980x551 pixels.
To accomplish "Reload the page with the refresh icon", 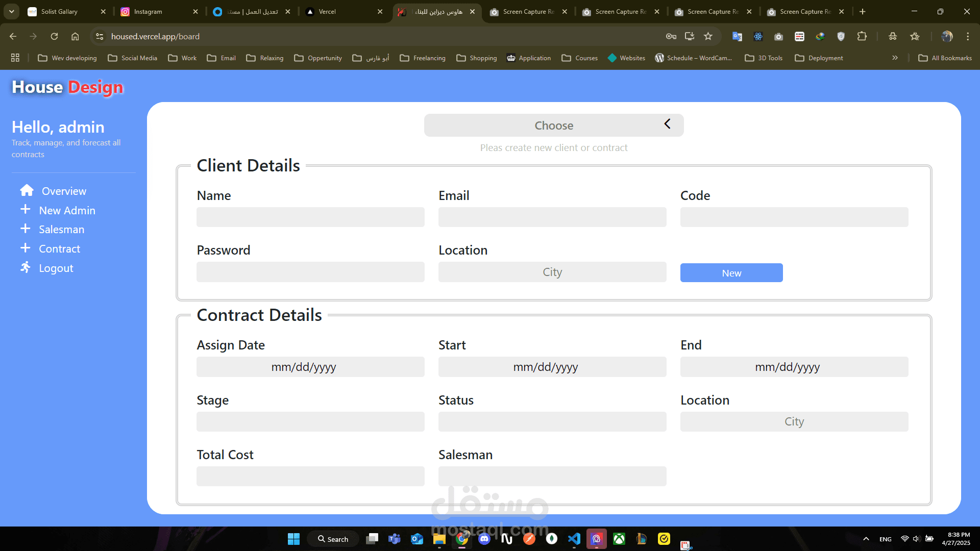I will (x=54, y=36).
